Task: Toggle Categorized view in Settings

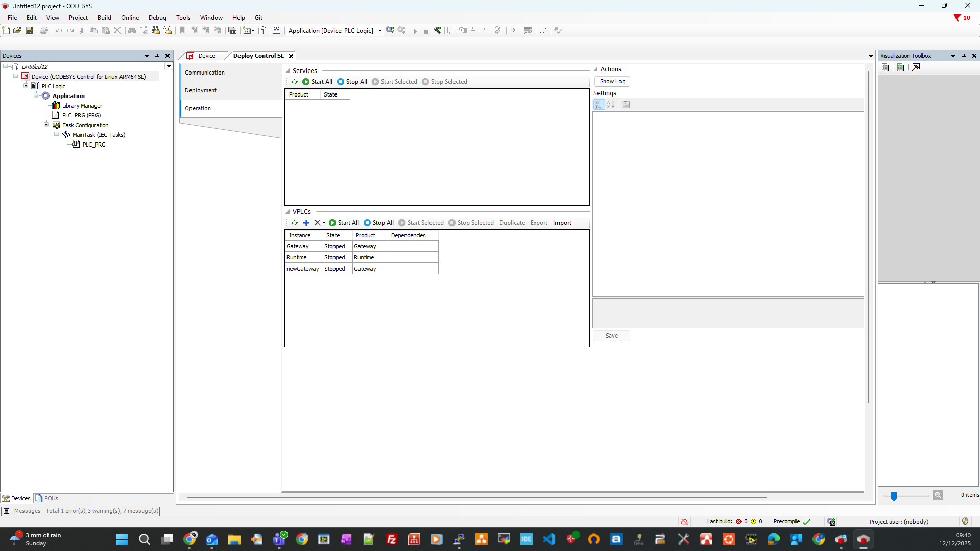Action: coord(599,105)
